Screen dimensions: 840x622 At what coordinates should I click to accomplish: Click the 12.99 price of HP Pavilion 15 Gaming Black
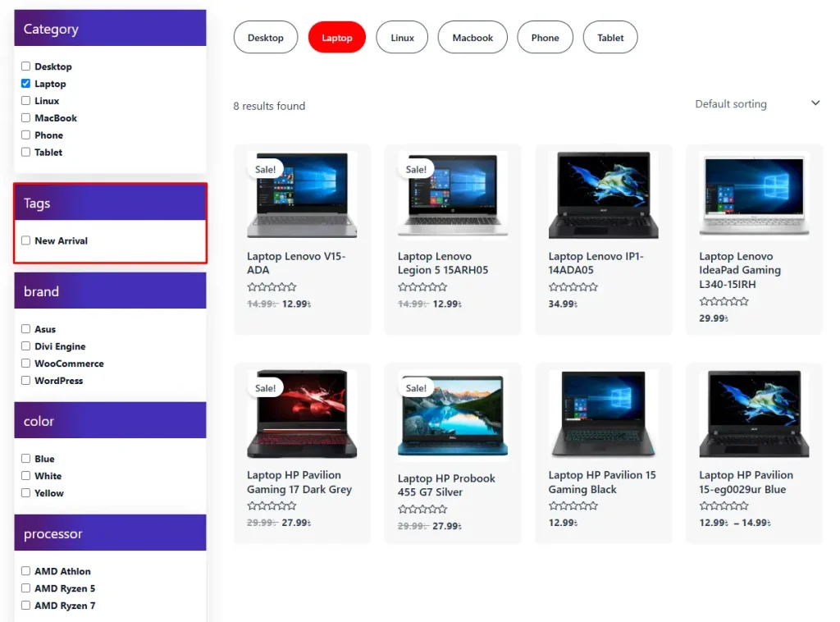coord(563,523)
